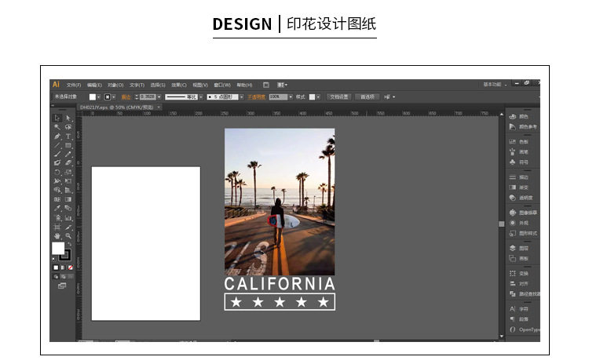The height and width of the screenshot is (364, 589).
Task: Select the Eyedropper tool
Action: (57, 208)
